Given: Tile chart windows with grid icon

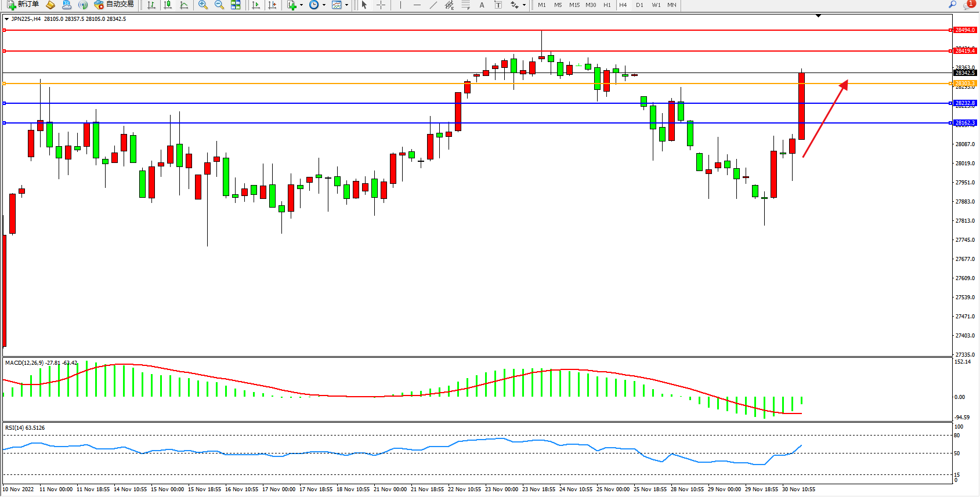Looking at the screenshot, I should pyautogui.click(x=236, y=5).
